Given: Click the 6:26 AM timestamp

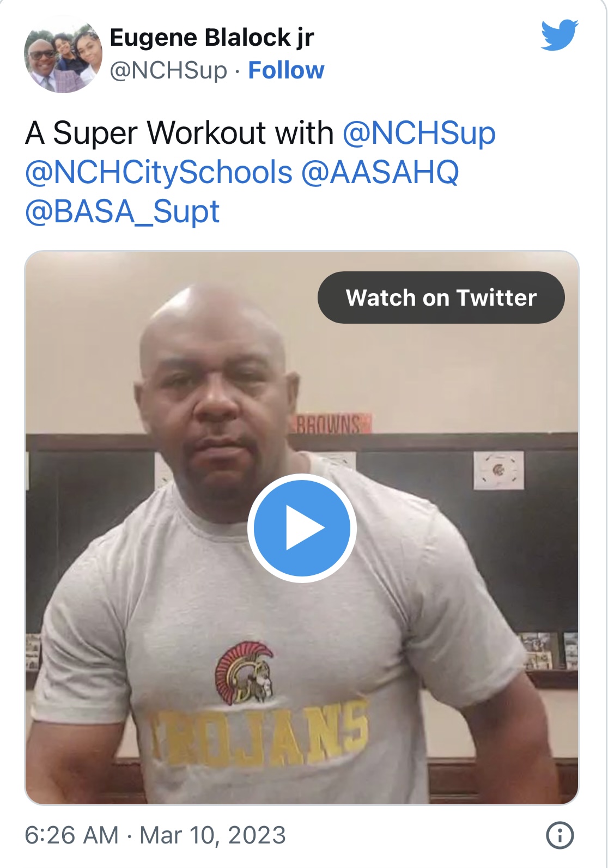Looking at the screenshot, I should pyautogui.click(x=71, y=835).
